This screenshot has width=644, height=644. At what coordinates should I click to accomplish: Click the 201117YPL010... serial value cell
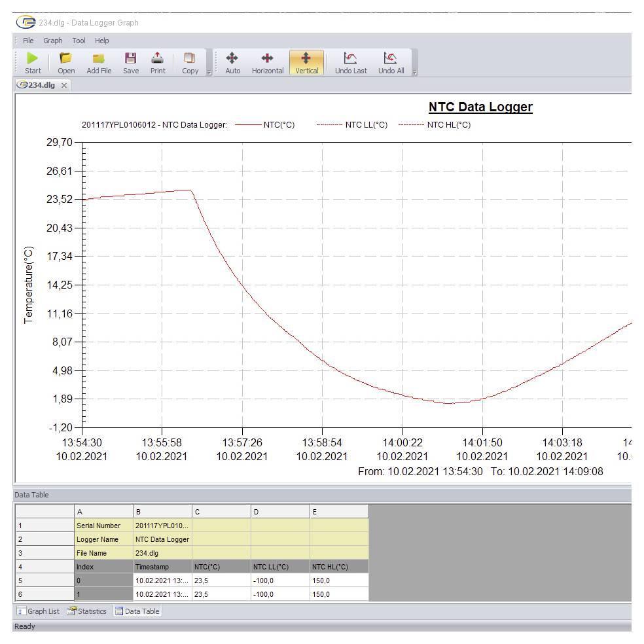point(162,526)
